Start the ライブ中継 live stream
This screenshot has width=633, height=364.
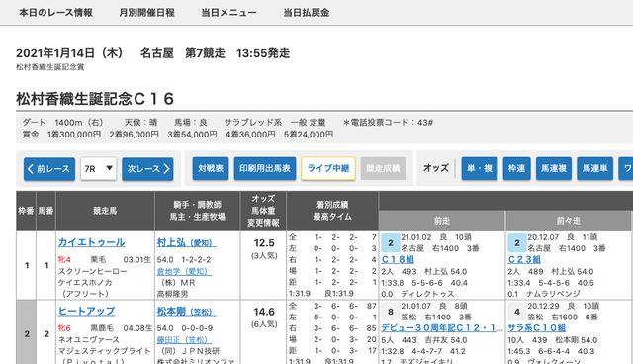pos(328,168)
